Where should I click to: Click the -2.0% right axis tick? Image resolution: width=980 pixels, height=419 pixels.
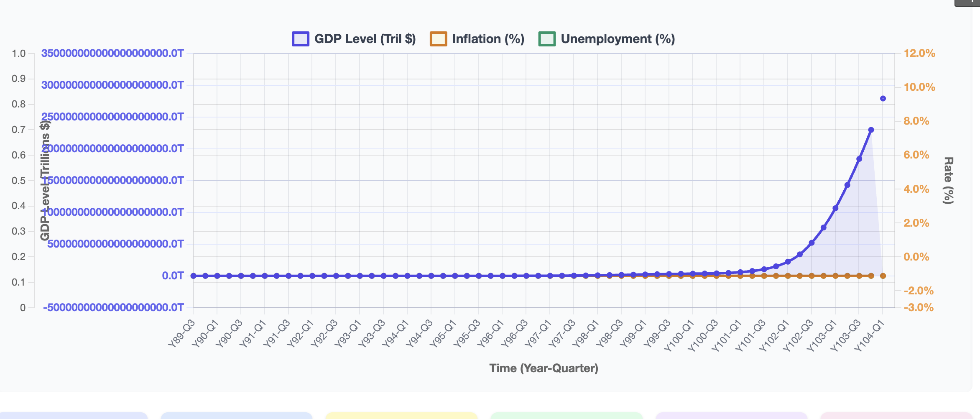click(919, 291)
